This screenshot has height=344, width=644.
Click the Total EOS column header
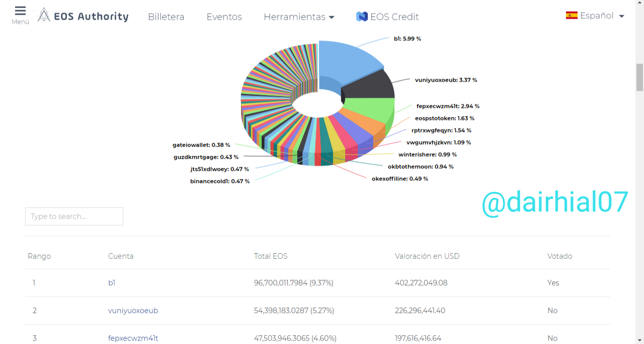coord(271,256)
